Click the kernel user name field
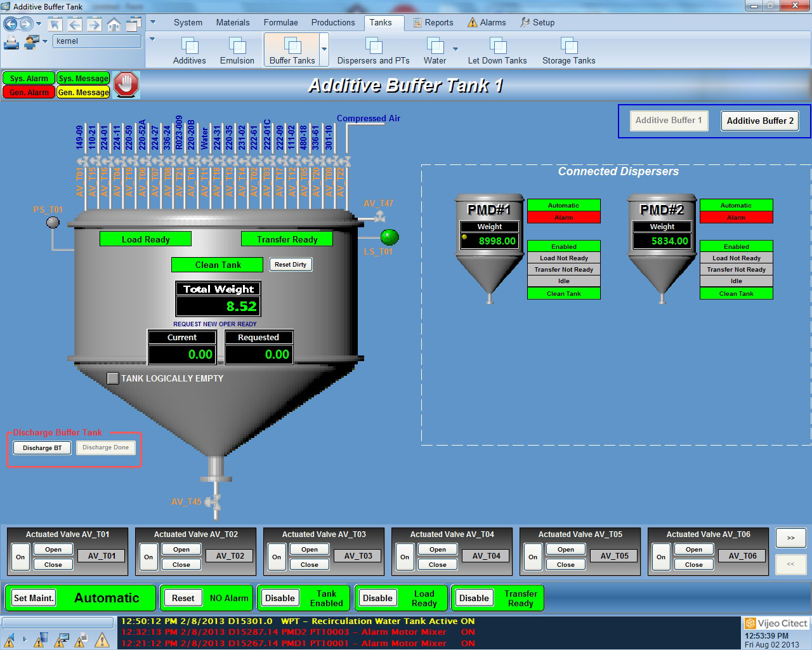The image size is (812, 650). coord(96,41)
